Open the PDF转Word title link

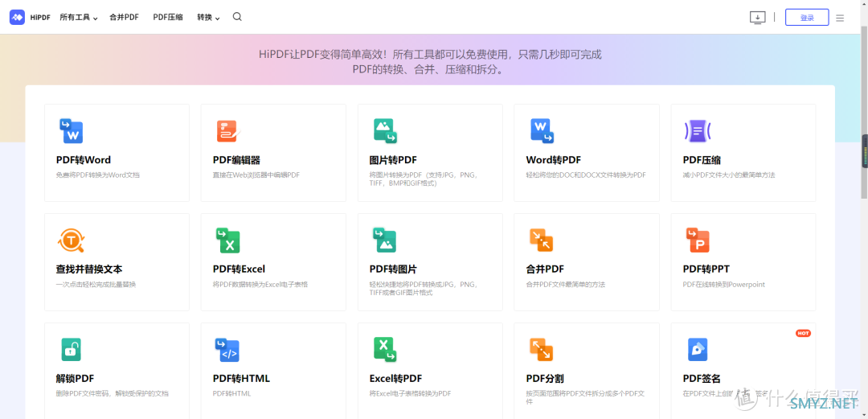84,160
